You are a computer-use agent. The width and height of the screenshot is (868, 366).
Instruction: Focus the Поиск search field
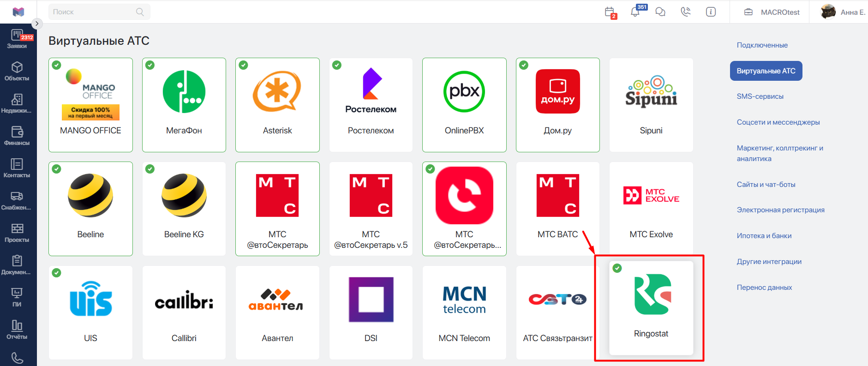[99, 12]
